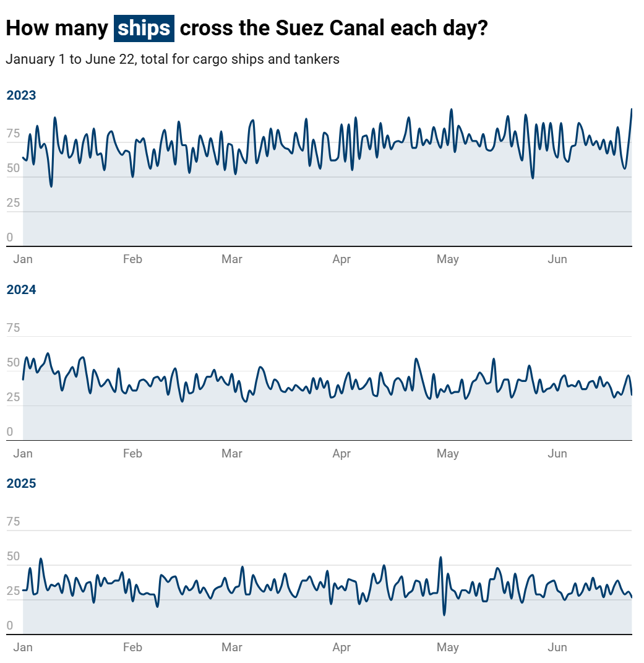Click the subtitle about cargo ships and tankers
The image size is (644, 663).
click(x=173, y=59)
